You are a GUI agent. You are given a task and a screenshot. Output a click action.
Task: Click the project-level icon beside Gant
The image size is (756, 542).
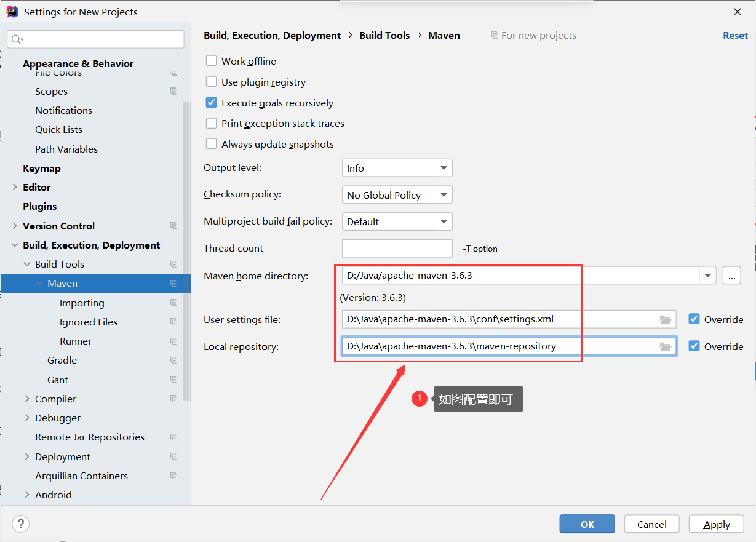[174, 380]
